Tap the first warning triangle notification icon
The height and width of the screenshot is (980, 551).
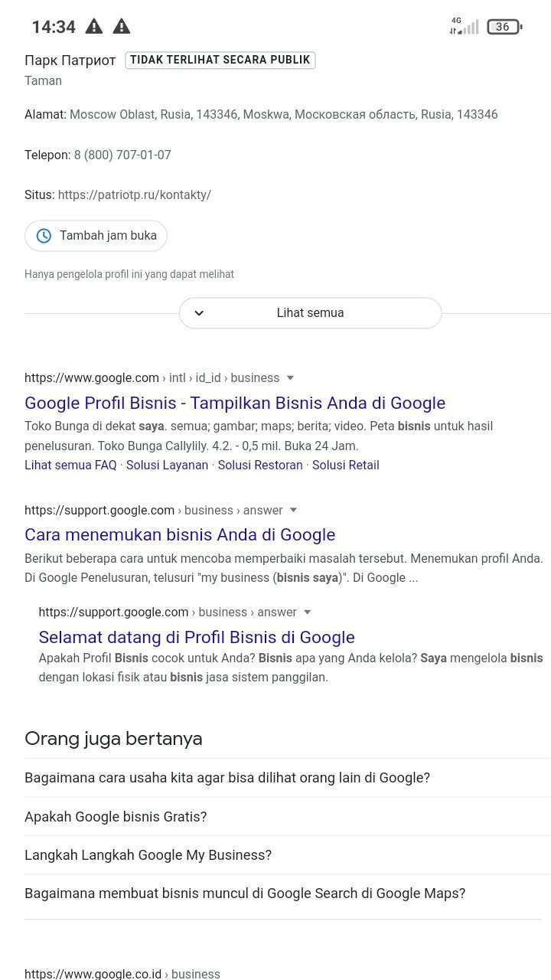[94, 27]
